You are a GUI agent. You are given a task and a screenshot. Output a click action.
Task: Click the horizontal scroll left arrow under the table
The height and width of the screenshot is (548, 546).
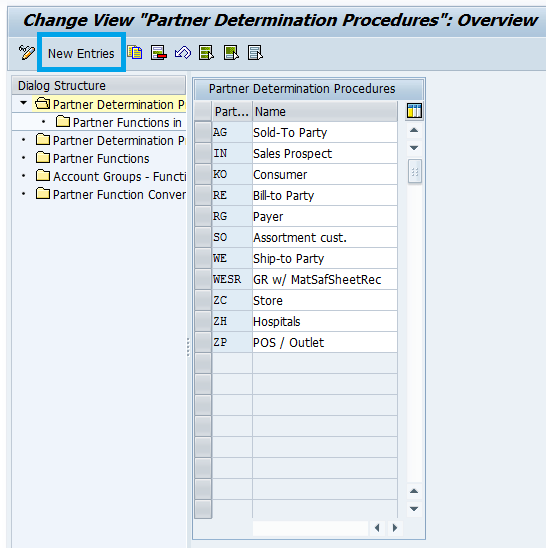tap(377, 528)
